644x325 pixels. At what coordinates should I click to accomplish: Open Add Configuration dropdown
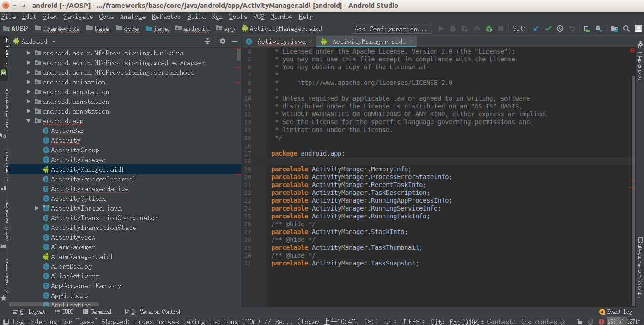[x=392, y=29]
